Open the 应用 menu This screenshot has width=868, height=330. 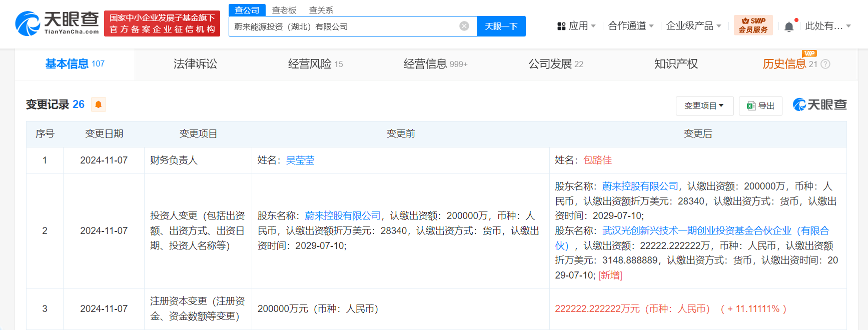(576, 26)
